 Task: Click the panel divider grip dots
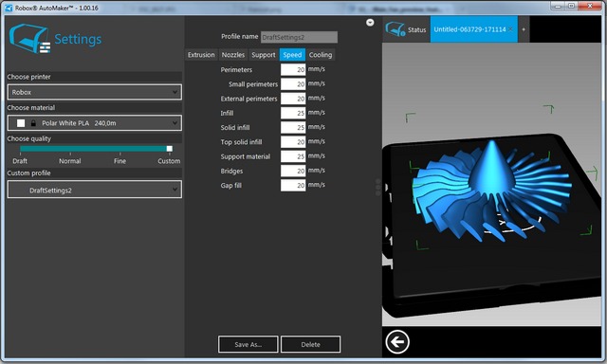(x=378, y=188)
